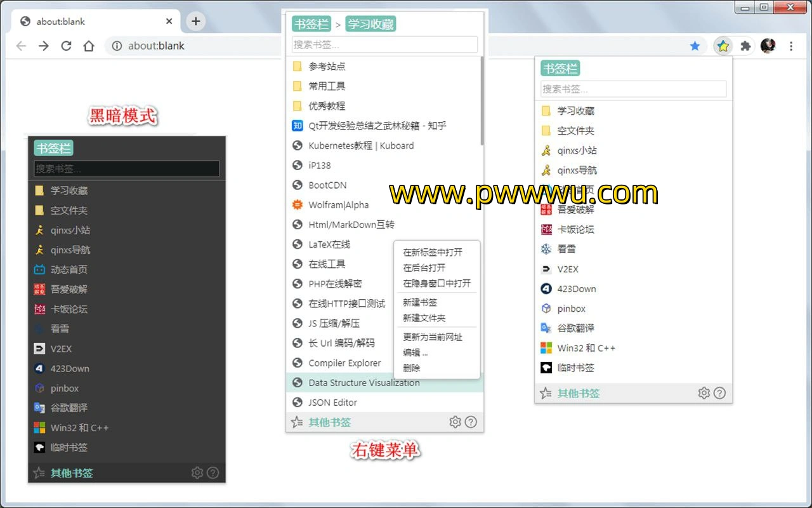Click 动态首页 bilibili icon in dark panel
Image resolution: width=812 pixels, height=508 pixels.
tap(39, 269)
